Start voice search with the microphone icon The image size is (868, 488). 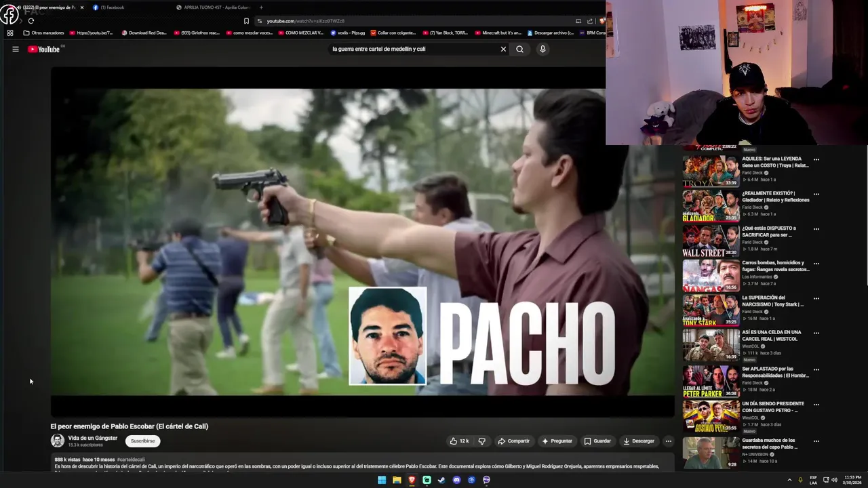point(542,49)
